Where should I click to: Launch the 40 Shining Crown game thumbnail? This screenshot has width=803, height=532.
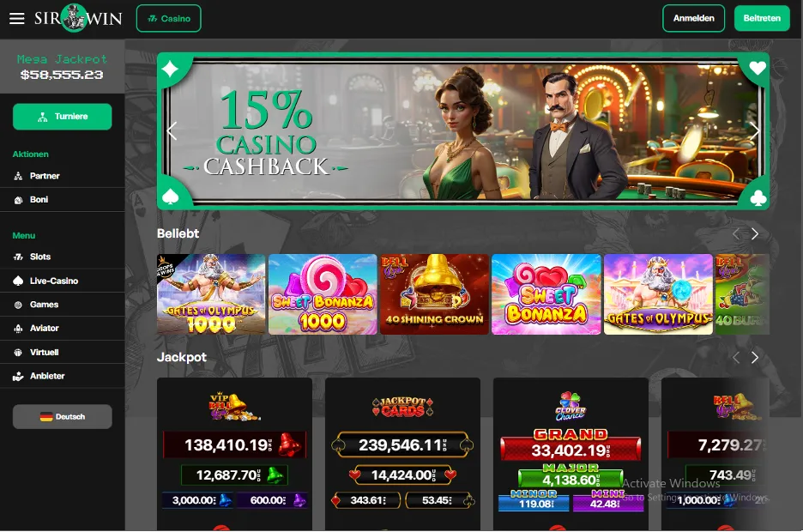[x=434, y=294]
